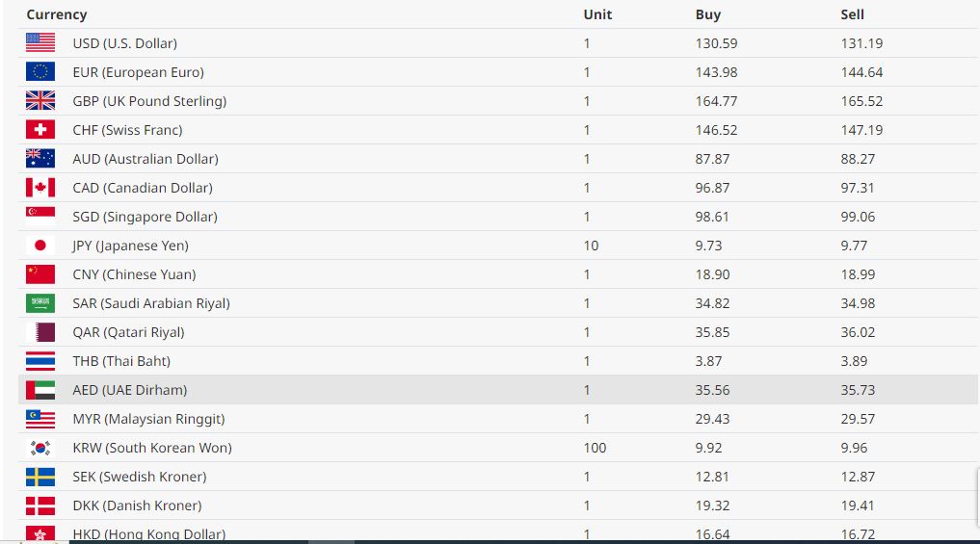The image size is (980, 544).
Task: Select the AED (UAE Dirham) row label
Action: (x=130, y=390)
